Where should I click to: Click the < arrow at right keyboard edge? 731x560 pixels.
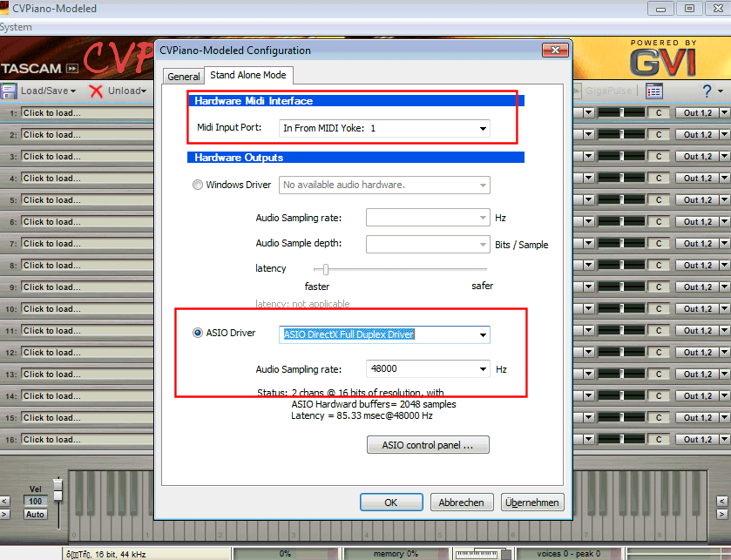click(721, 502)
